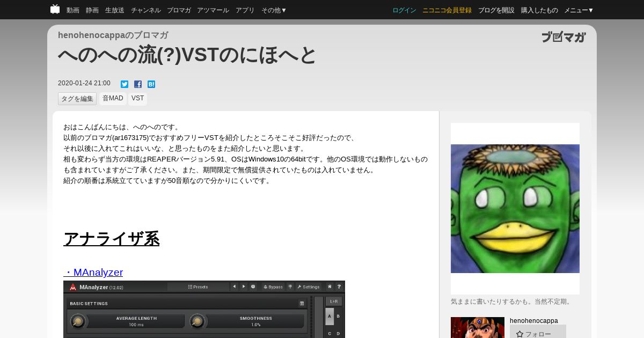Open チャンネル in the top navigation
Viewport: 644px width, 338px height.
[145, 10]
